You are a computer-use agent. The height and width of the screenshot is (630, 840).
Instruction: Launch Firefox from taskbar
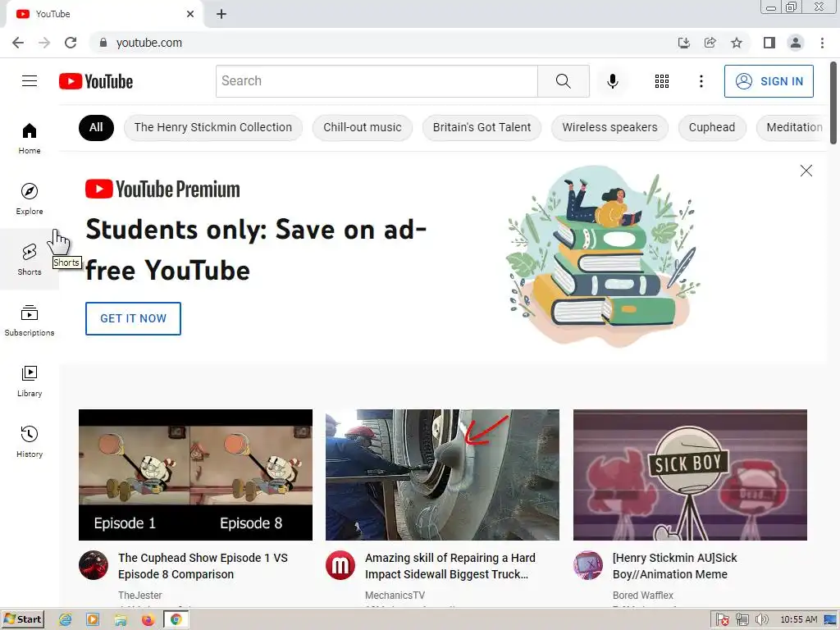click(x=148, y=620)
